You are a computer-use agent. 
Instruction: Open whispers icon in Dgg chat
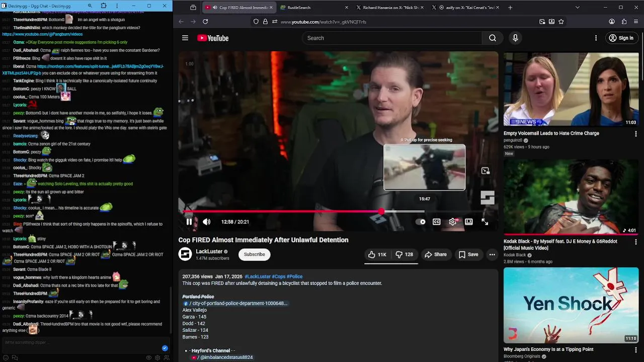click(15, 358)
